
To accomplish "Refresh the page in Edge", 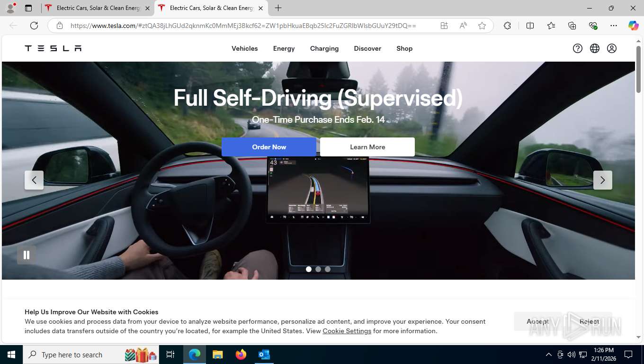I will tap(34, 26).
